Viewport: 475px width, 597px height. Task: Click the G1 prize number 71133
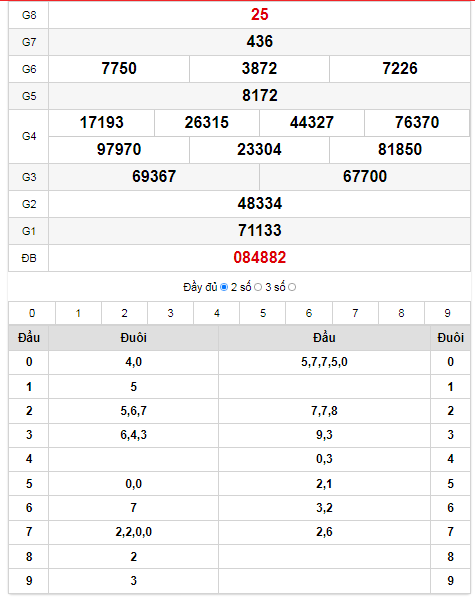(x=260, y=231)
